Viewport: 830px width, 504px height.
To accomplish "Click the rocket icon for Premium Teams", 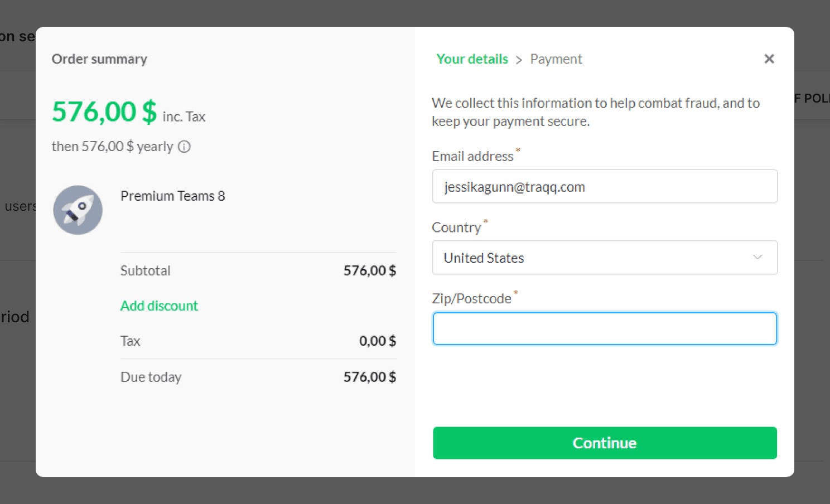I will 78,210.
